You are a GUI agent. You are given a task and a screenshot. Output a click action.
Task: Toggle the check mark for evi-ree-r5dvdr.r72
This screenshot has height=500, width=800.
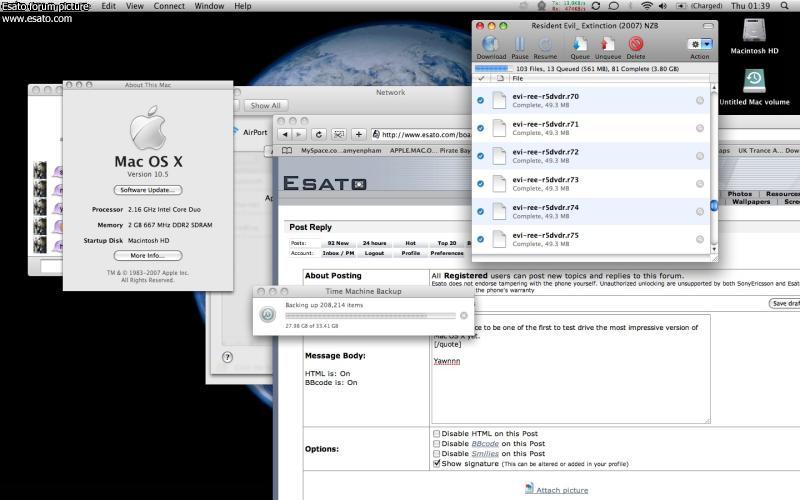[x=480, y=156]
